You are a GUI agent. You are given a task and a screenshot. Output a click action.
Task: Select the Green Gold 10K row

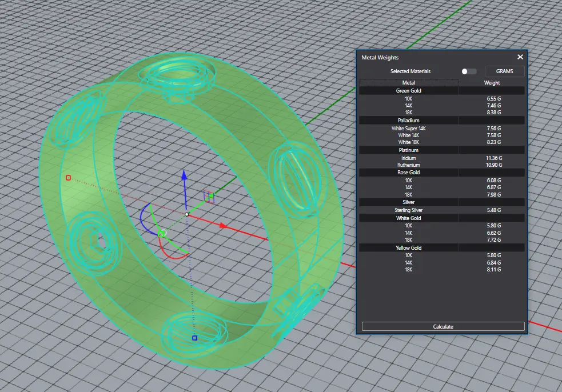(x=442, y=98)
